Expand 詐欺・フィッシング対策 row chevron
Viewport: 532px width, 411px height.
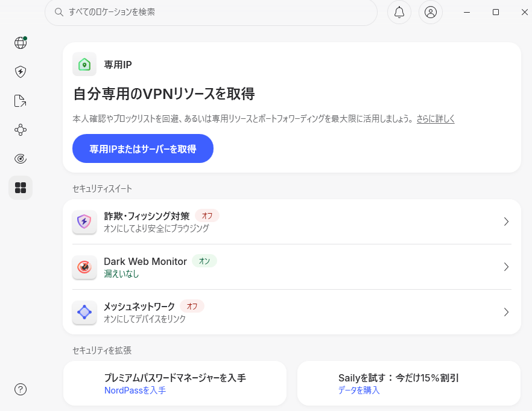coord(506,221)
